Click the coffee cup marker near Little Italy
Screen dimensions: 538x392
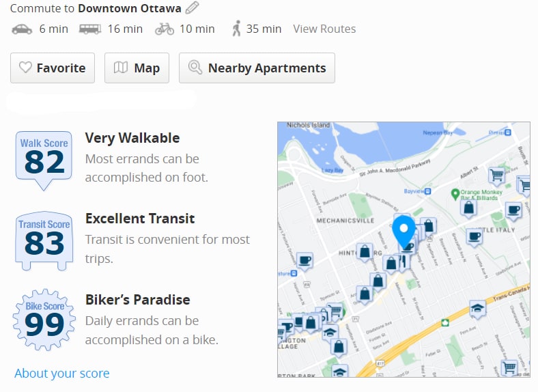tap(475, 237)
